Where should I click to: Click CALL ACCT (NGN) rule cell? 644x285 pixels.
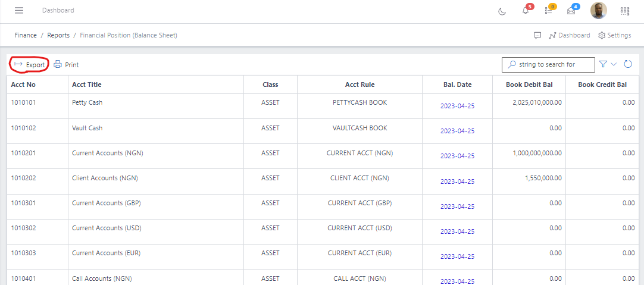(x=359, y=278)
